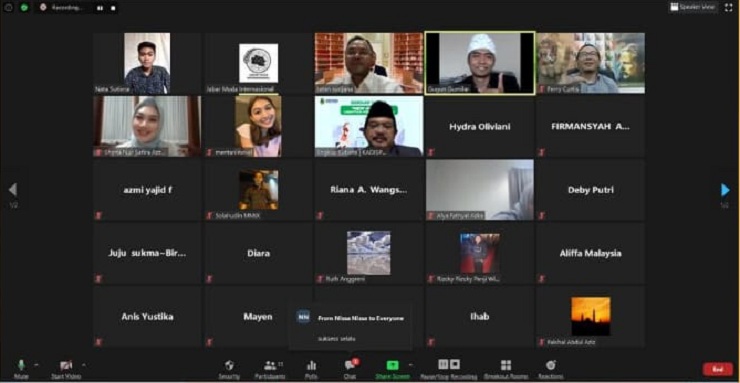The height and width of the screenshot is (383, 740).
Task: Stop the recording from the top bar
Action: (x=113, y=8)
